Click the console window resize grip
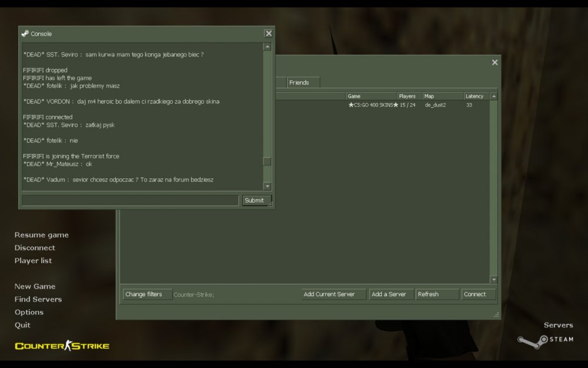The image size is (588, 368). click(271, 204)
